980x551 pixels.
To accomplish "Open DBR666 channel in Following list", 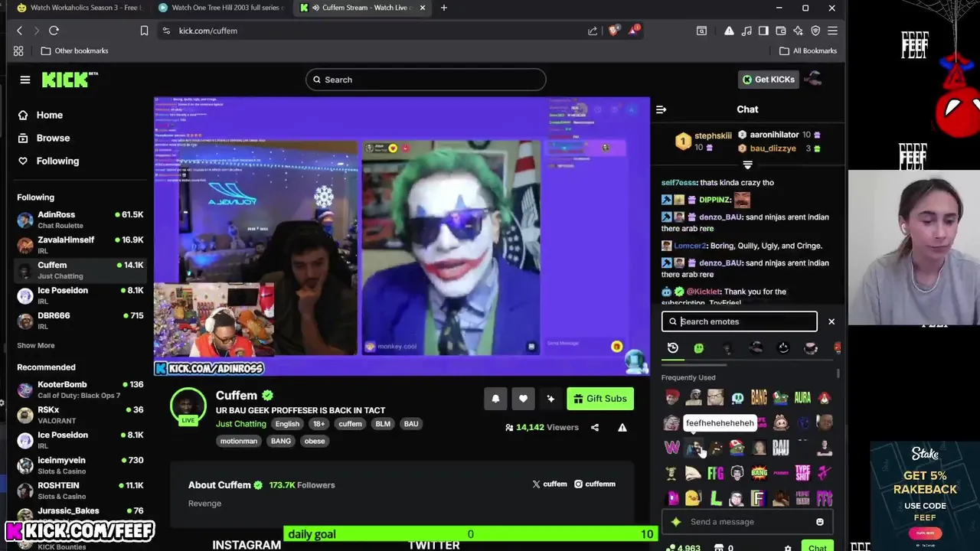I will [80, 321].
